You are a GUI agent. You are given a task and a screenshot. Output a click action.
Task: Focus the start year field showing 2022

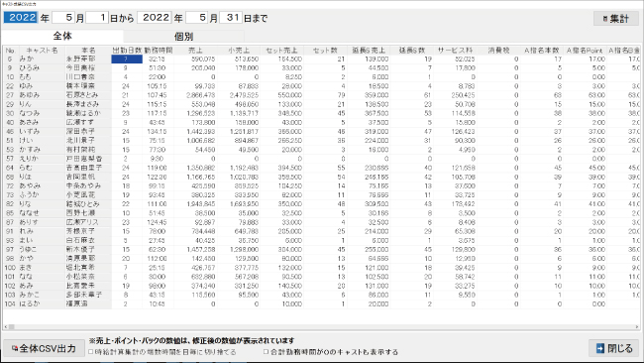[x=21, y=18]
